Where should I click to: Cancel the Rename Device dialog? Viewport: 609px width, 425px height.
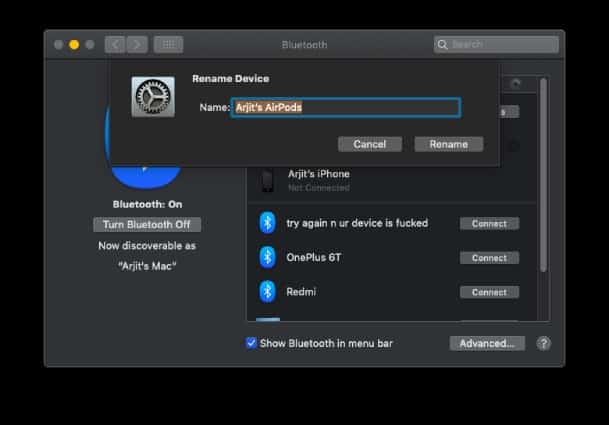click(370, 144)
